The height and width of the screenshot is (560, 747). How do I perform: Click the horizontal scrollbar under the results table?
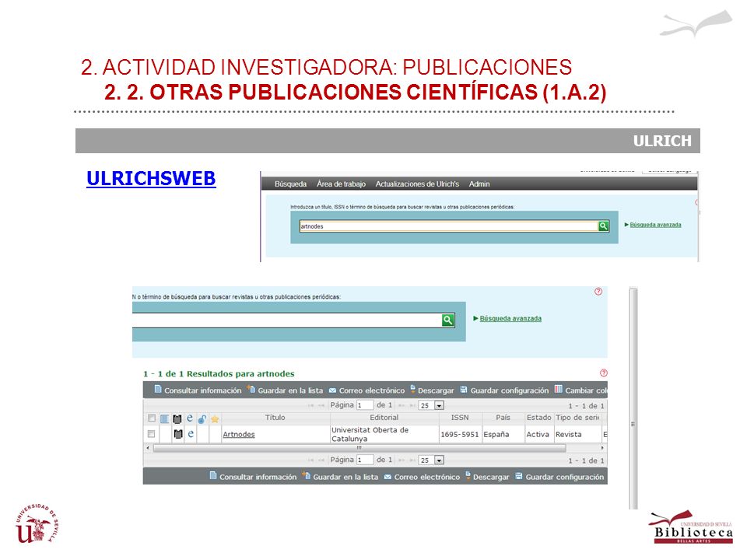click(359, 448)
